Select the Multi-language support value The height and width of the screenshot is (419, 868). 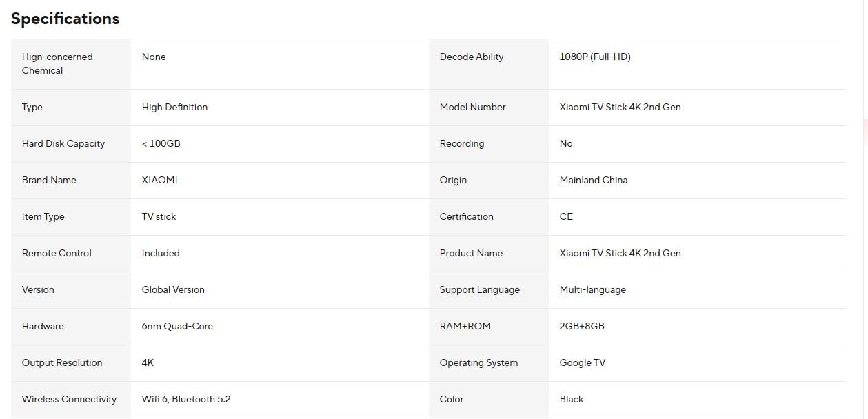tap(593, 289)
